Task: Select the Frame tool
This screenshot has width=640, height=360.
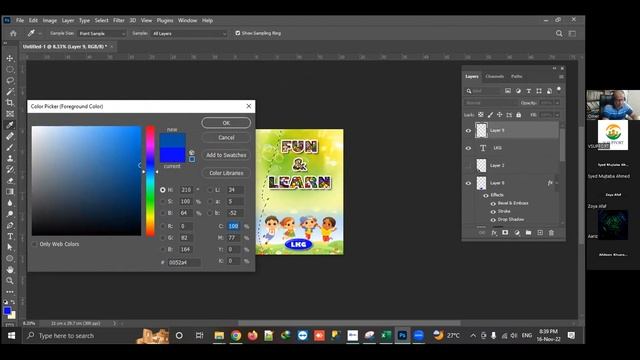Action: coord(10,114)
